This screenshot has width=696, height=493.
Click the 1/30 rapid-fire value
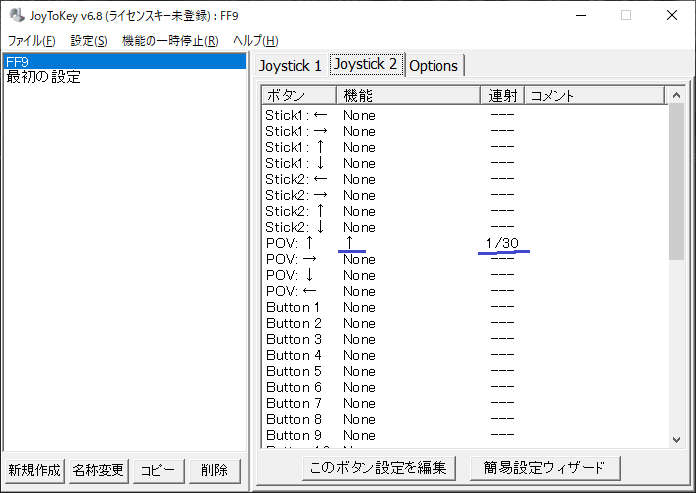coord(502,243)
